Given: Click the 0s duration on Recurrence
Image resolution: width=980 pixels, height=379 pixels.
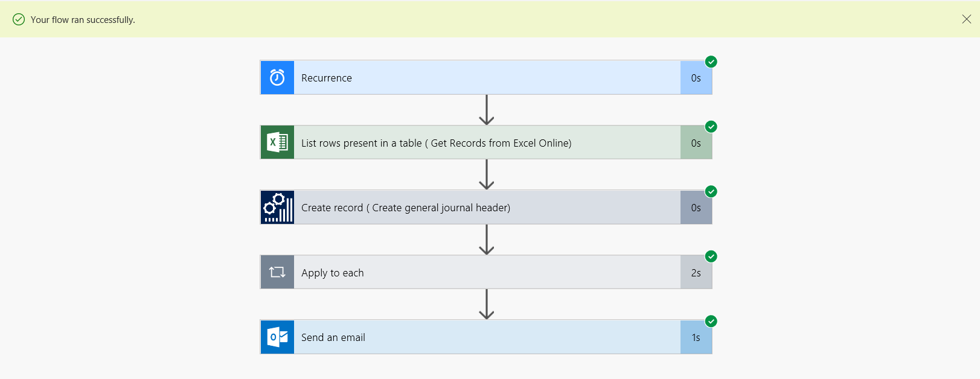Looking at the screenshot, I should click(696, 77).
